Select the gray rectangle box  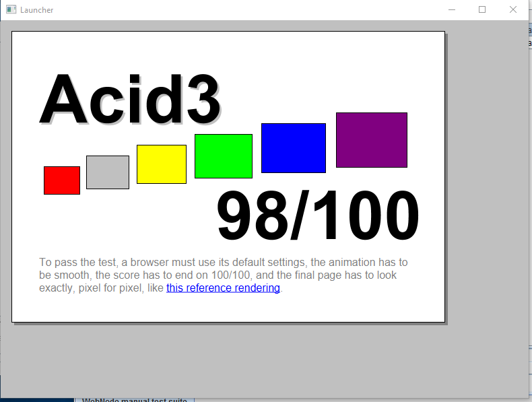tap(108, 172)
